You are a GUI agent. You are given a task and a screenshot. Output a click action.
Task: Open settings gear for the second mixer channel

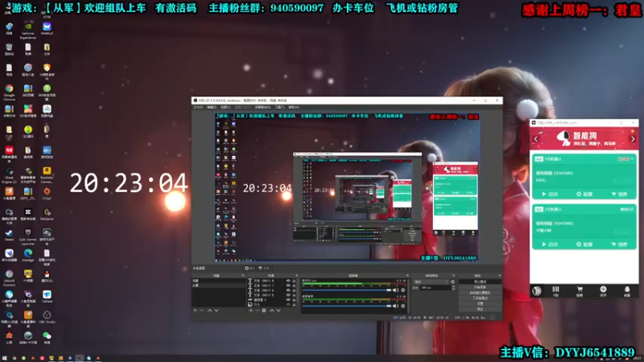(x=403, y=306)
